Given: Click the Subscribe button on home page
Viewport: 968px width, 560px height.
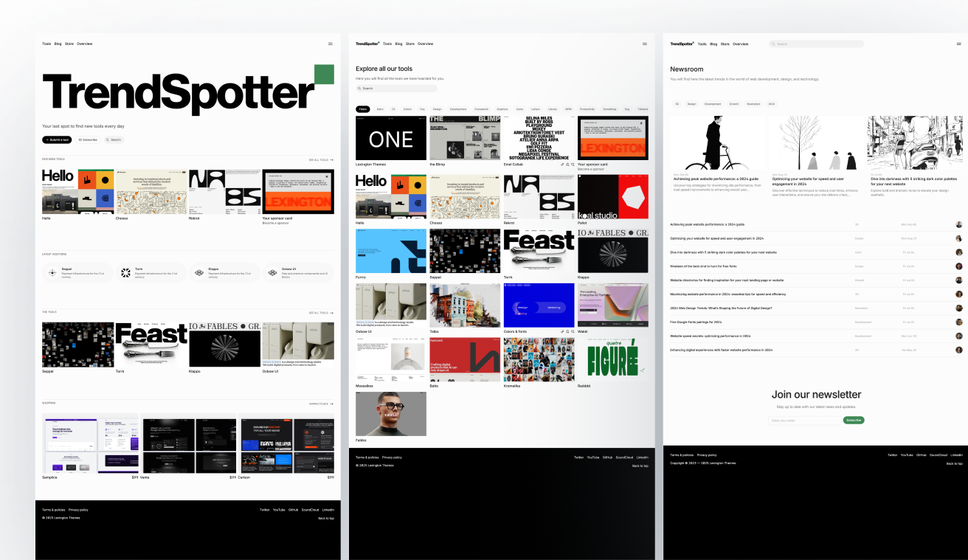Looking at the screenshot, I should (88, 139).
